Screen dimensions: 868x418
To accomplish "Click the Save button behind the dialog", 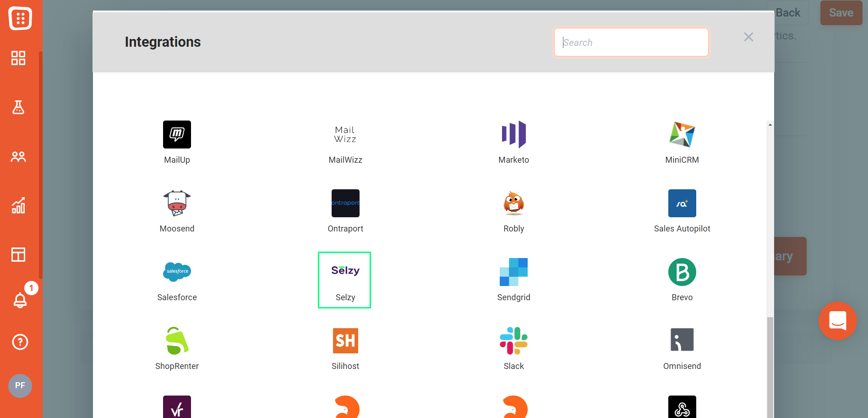I will [x=841, y=13].
